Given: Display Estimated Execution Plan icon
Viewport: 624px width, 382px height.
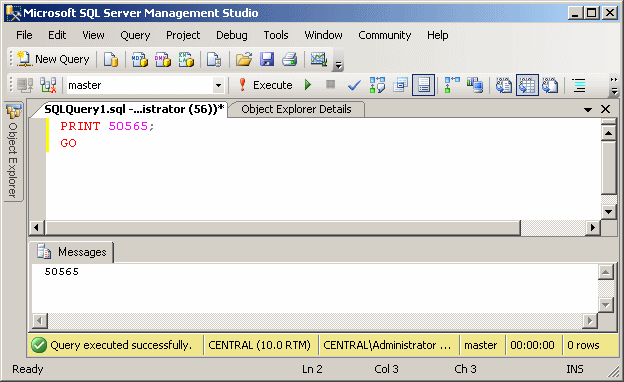Looking at the screenshot, I should [x=377, y=85].
